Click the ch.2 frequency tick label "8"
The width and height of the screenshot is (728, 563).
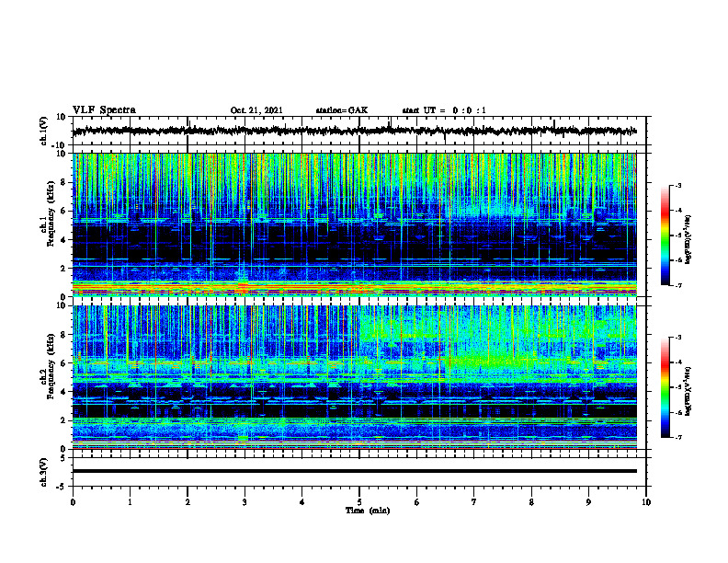(x=63, y=335)
